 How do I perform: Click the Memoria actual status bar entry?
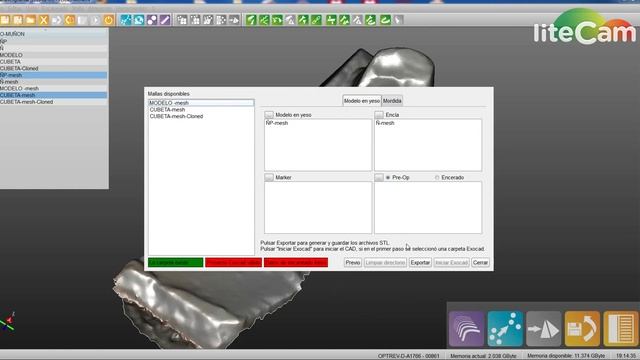point(483,356)
